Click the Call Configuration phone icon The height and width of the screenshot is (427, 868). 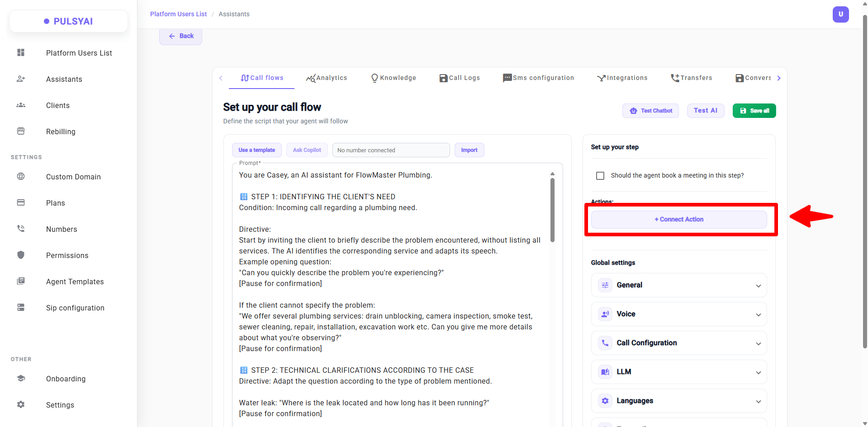[x=605, y=343]
